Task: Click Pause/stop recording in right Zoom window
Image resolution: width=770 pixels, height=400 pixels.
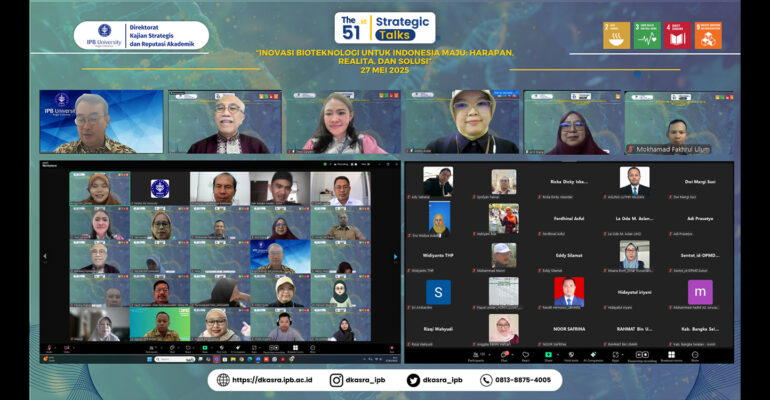Action: click(x=642, y=357)
